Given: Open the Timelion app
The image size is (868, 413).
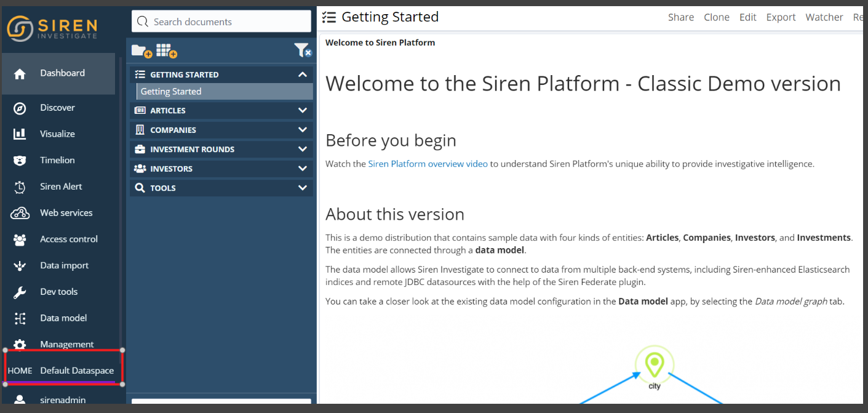Looking at the screenshot, I should pos(58,161).
